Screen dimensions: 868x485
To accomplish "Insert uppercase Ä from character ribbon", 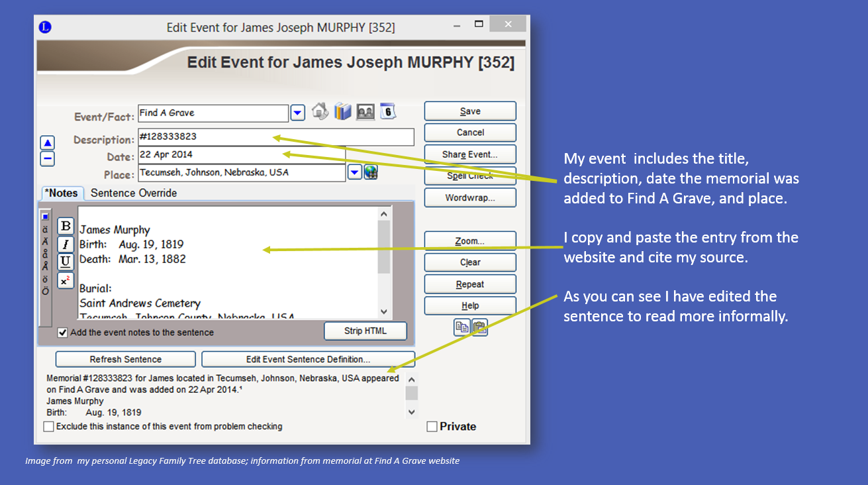I will click(45, 241).
